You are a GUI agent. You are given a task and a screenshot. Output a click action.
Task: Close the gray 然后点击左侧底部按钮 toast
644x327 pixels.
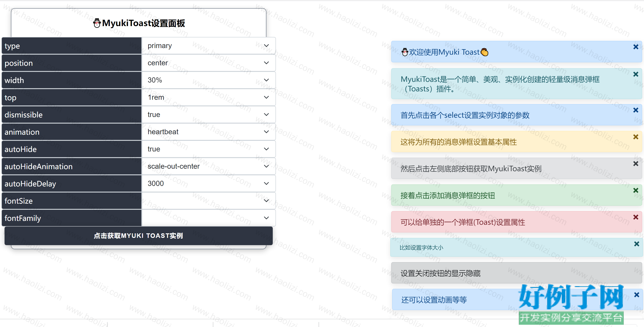pos(636,164)
